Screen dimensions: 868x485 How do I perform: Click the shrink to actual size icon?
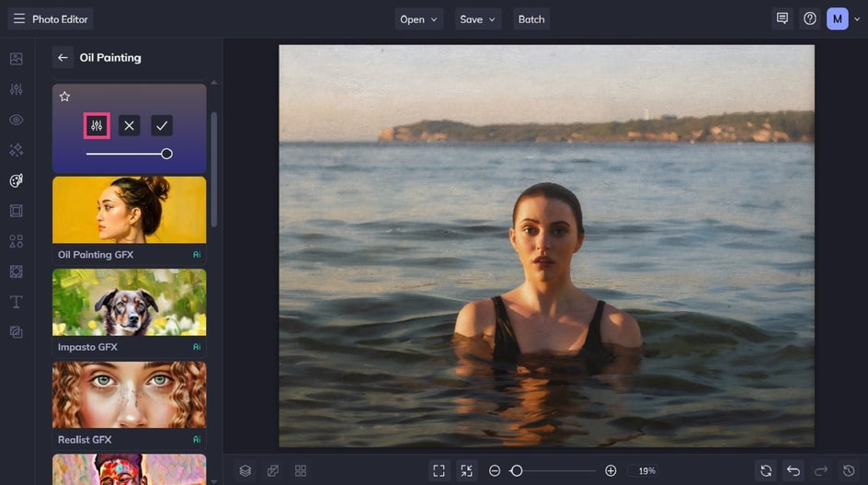467,470
